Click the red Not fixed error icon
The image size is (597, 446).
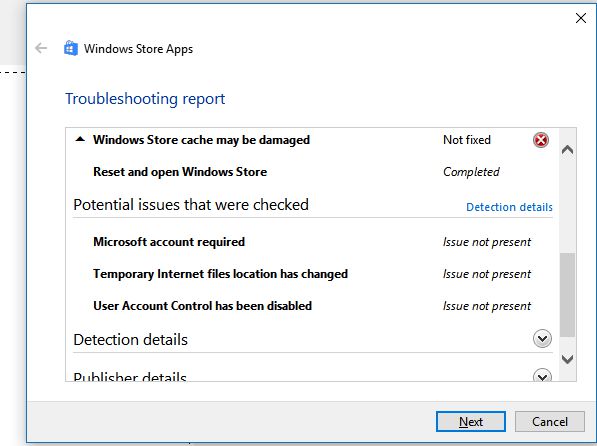(x=541, y=140)
